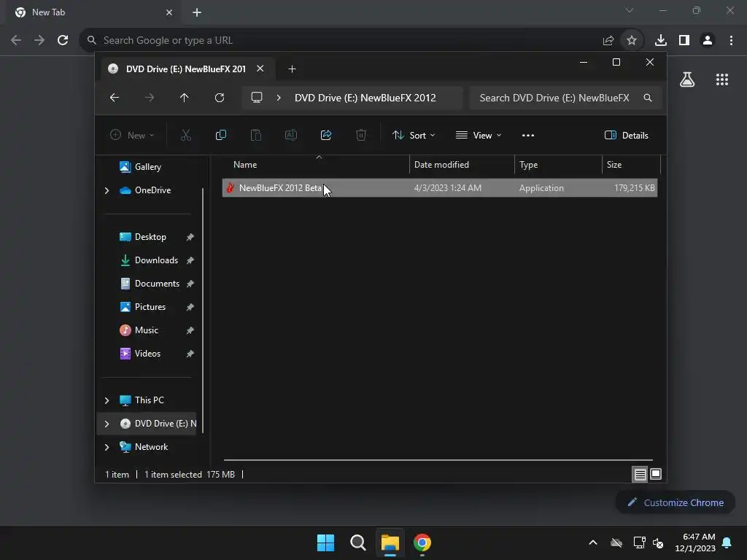Click the Cut scissors icon in Explorer toolbar

tap(186, 135)
